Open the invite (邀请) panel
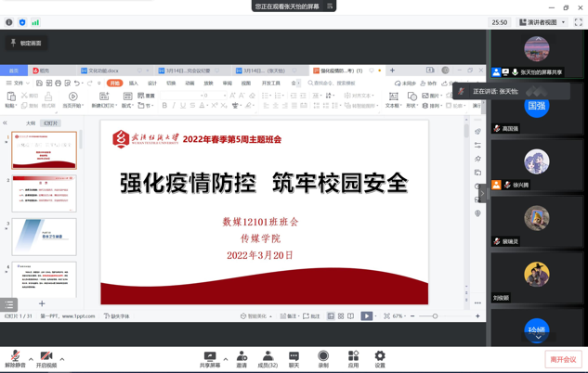The height and width of the screenshot is (373, 588). coord(242,356)
